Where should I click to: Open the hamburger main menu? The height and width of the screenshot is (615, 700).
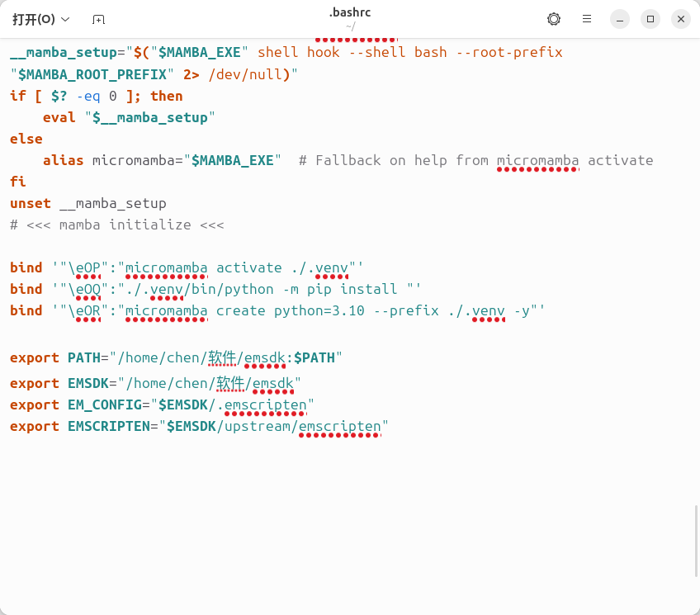pyautogui.click(x=587, y=19)
